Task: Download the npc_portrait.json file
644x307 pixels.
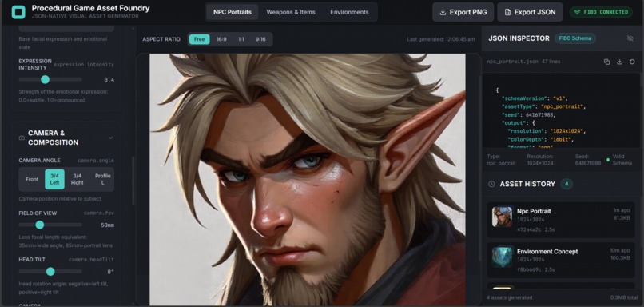Action: 619,62
